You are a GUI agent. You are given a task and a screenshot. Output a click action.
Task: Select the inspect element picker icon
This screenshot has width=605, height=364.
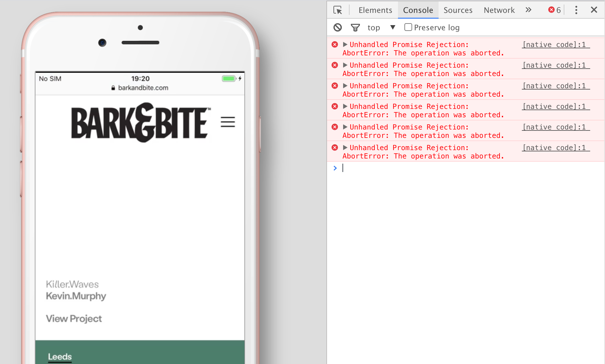pos(338,10)
